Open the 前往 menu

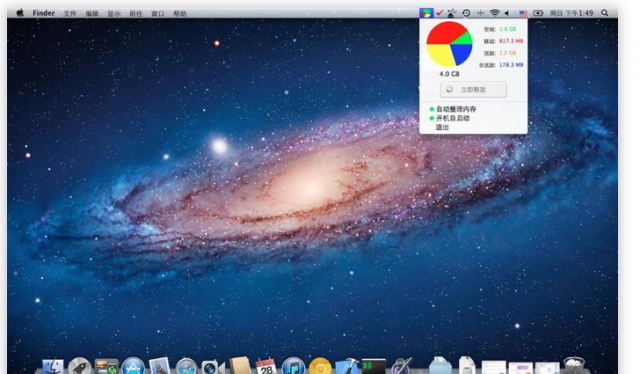[136, 13]
